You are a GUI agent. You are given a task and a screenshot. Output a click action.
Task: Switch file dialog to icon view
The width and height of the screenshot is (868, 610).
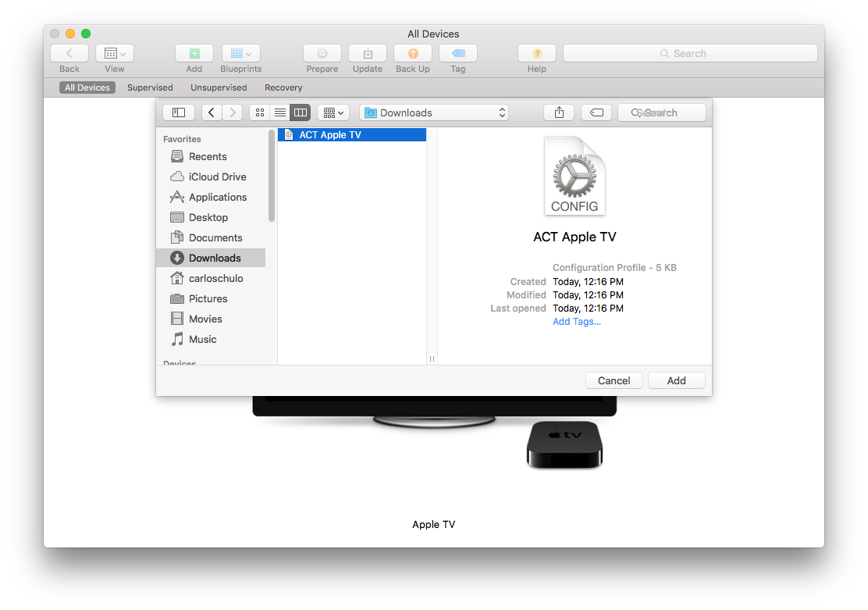tap(260, 112)
